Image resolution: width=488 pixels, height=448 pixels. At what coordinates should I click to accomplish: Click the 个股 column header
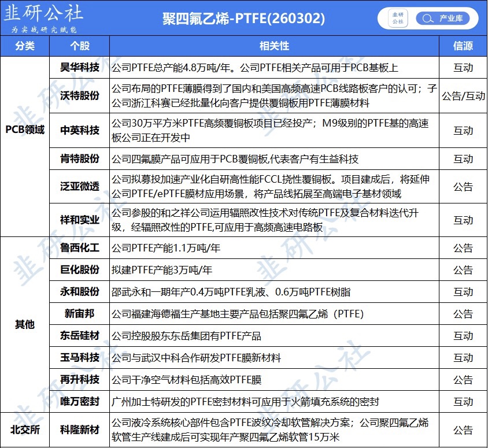click(79, 46)
